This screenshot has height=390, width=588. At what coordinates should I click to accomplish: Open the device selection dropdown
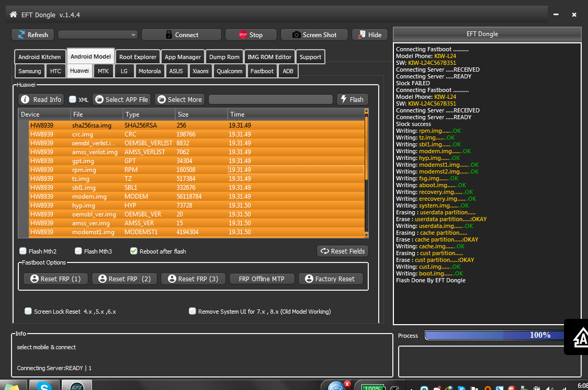pos(98,35)
